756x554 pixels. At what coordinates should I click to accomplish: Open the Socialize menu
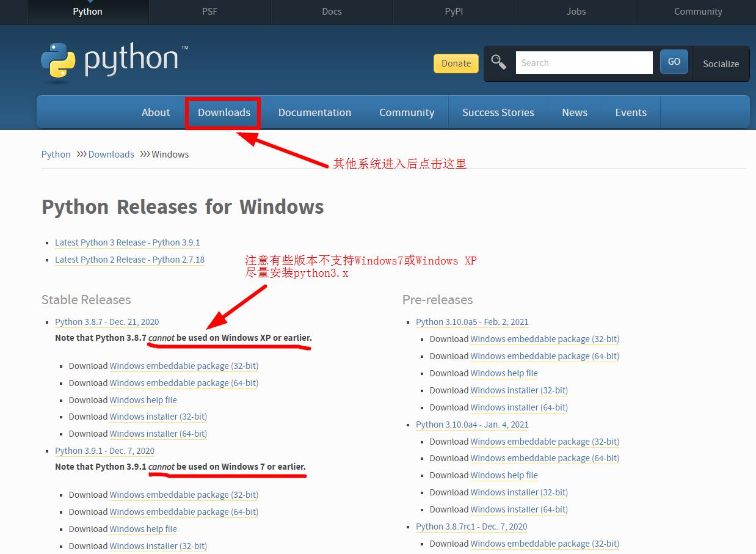[721, 64]
